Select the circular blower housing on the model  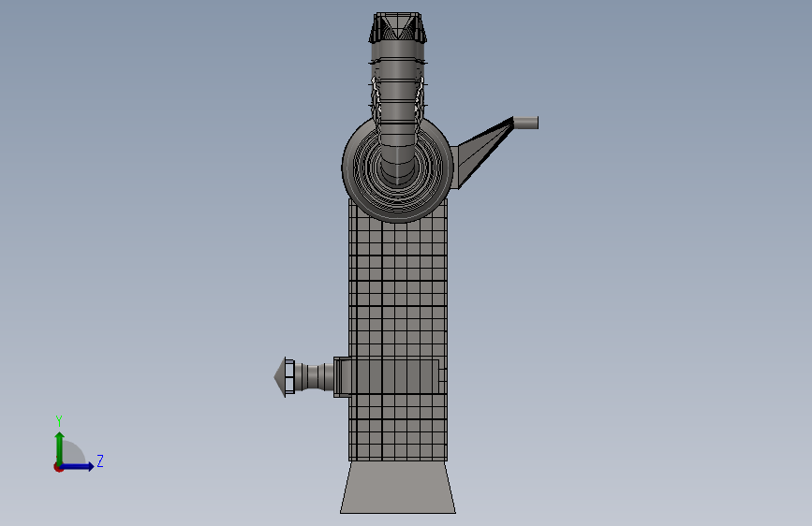398,168
